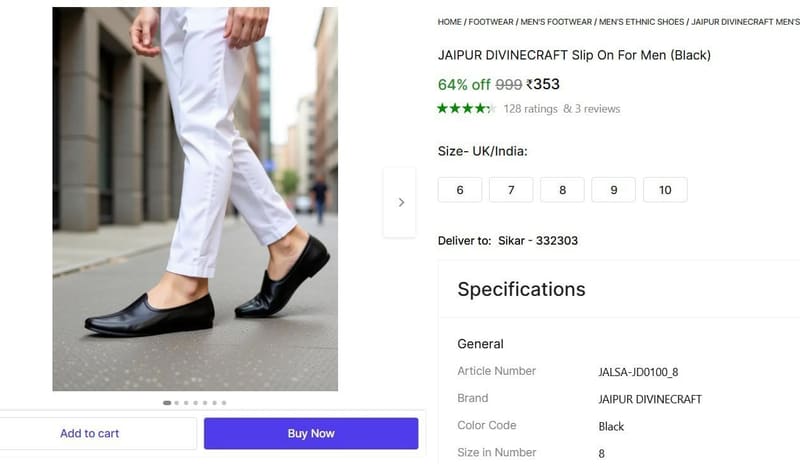Select size 10 option
The image size is (800, 464).
click(x=665, y=190)
